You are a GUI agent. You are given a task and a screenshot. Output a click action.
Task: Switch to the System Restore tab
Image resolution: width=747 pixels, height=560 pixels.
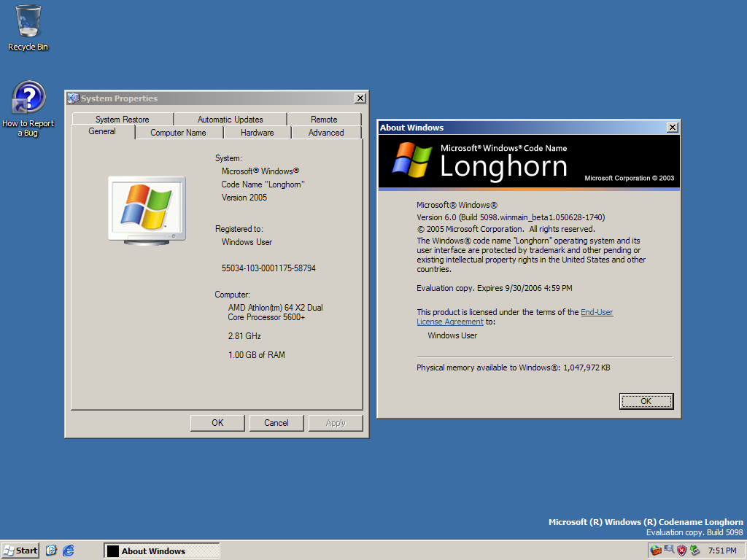(x=123, y=119)
